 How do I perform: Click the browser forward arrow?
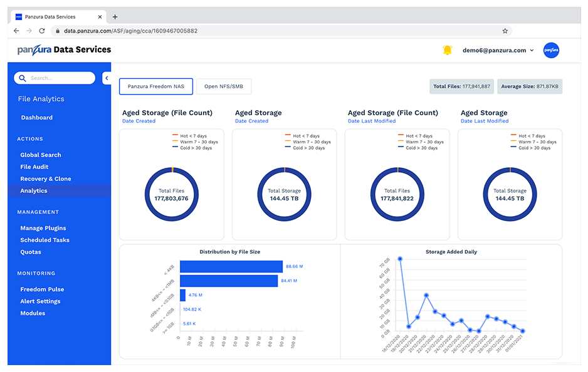pyautogui.click(x=29, y=31)
